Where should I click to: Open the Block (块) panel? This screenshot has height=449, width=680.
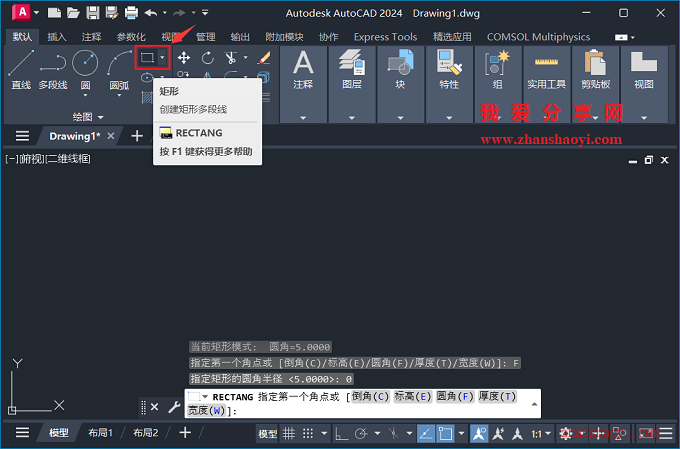tap(400, 85)
